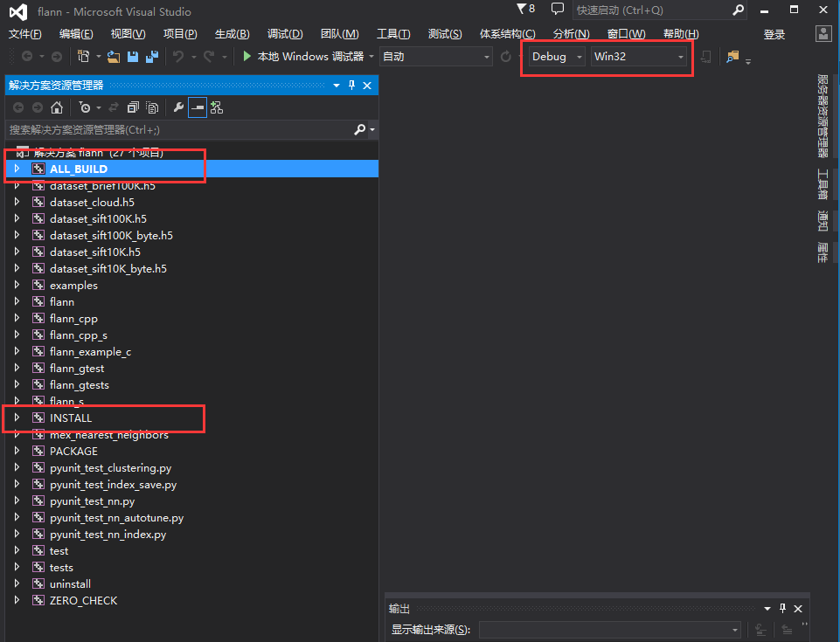The width and height of the screenshot is (840, 642).
Task: Select the PACKAGE project
Action: pos(73,451)
